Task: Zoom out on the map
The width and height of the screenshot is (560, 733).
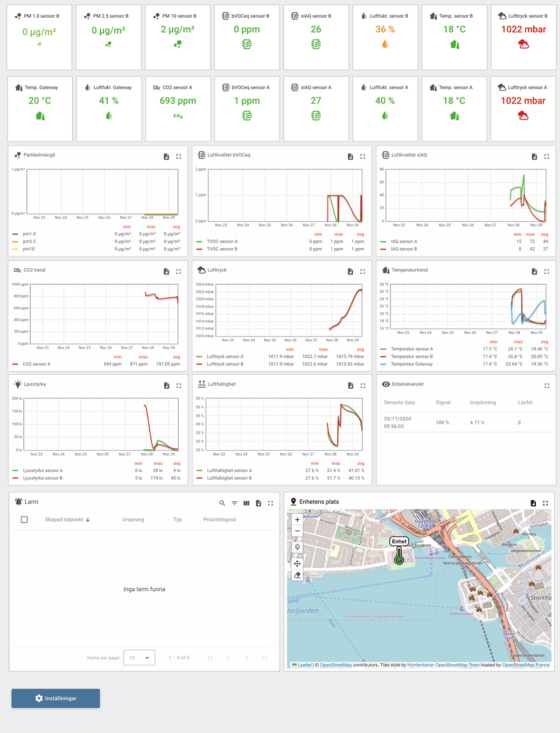Action: click(297, 531)
